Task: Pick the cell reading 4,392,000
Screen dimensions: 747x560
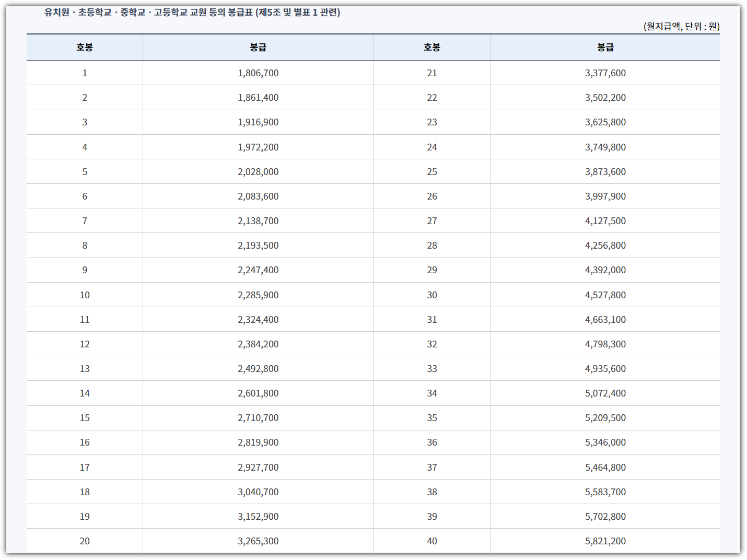Action: [x=605, y=270]
